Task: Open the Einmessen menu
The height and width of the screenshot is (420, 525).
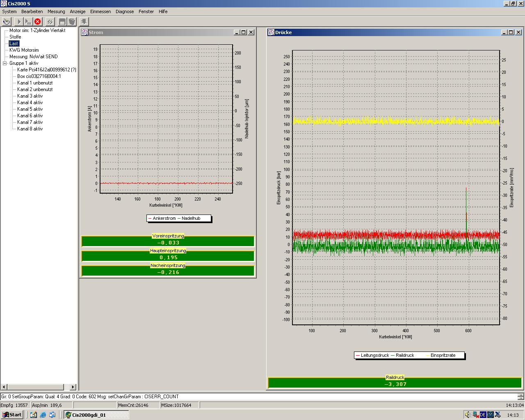Action: pyautogui.click(x=100, y=11)
